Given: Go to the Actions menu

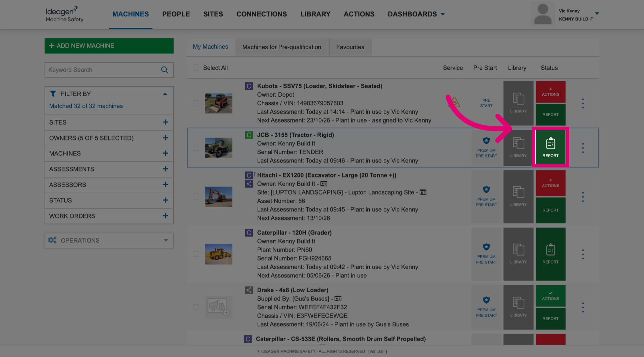Looking at the screenshot, I should pyautogui.click(x=359, y=14).
